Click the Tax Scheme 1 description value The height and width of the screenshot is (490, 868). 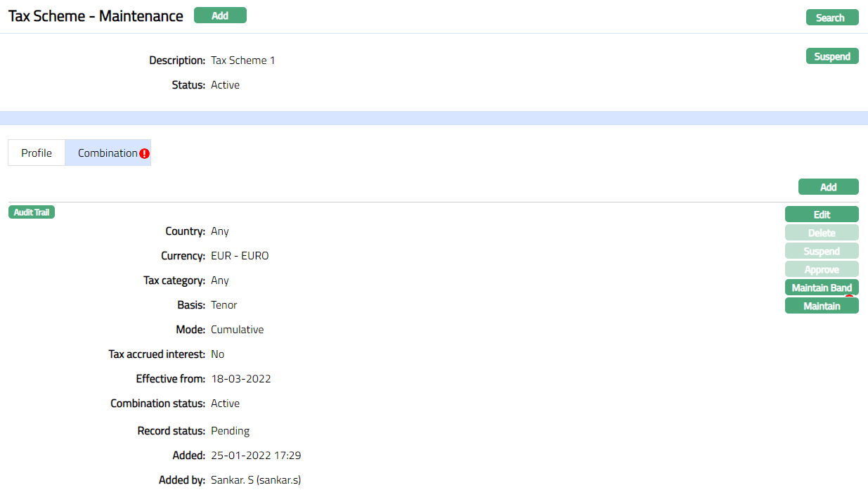[x=243, y=60]
